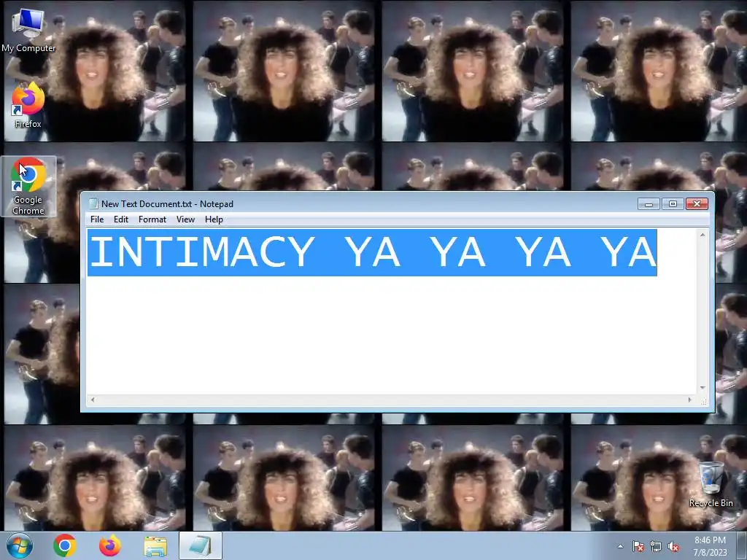This screenshot has width=747, height=560.
Task: Click the Notepad taskbar button
Action: click(x=201, y=545)
